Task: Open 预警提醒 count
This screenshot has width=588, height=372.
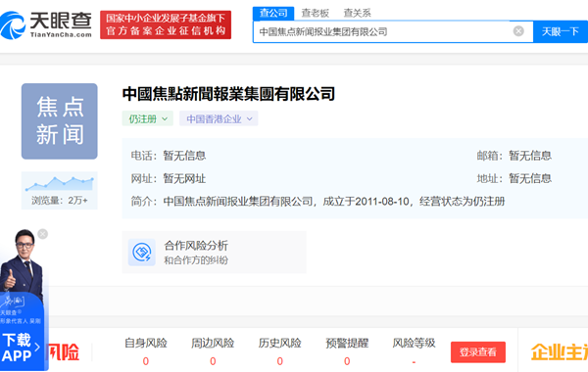Action: click(347, 361)
